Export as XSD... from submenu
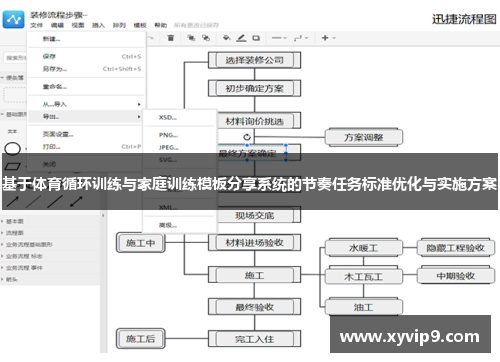The width and height of the screenshot is (500, 362). click(x=180, y=118)
